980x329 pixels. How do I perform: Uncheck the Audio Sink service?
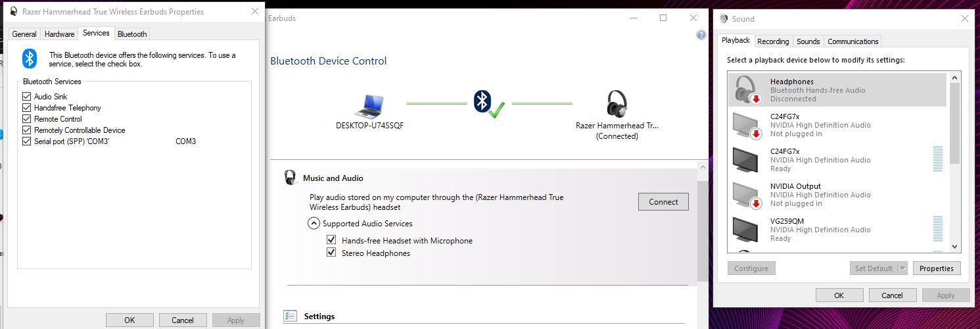tap(27, 97)
